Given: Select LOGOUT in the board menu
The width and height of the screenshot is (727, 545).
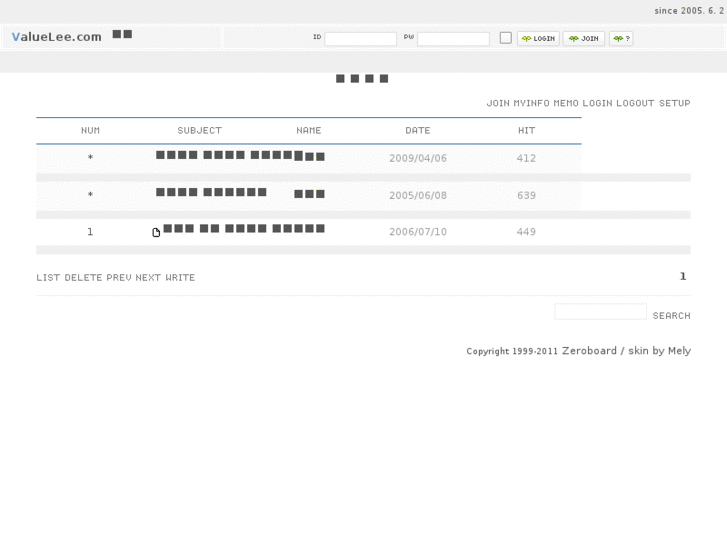Looking at the screenshot, I should pos(635,103).
